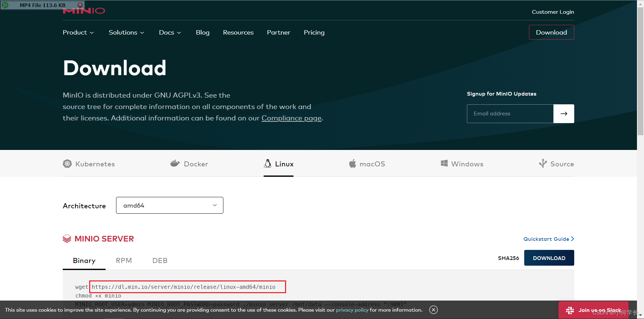Dismiss the cookie notice with X
This screenshot has width=644, height=319.
pyautogui.click(x=433, y=310)
